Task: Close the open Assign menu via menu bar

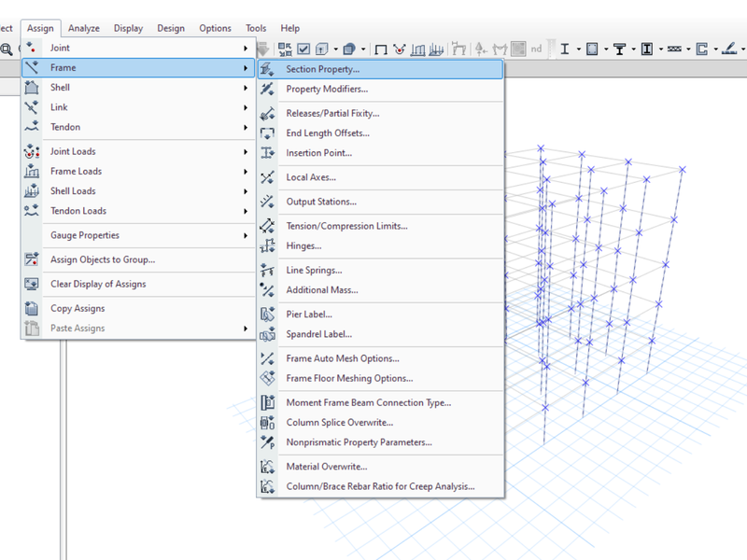Action: pyautogui.click(x=40, y=28)
